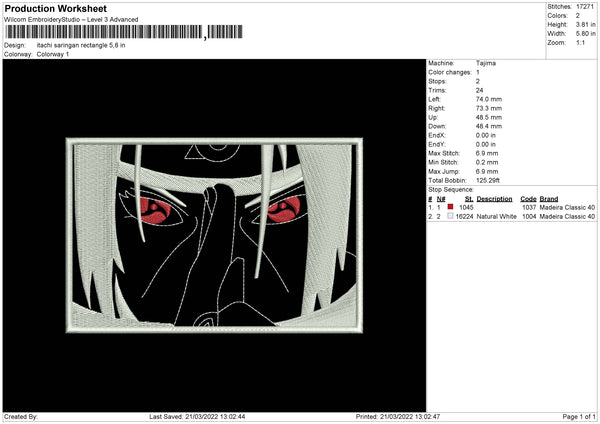
Task: Click the Left value '74.0 mm'
Action: pos(489,99)
